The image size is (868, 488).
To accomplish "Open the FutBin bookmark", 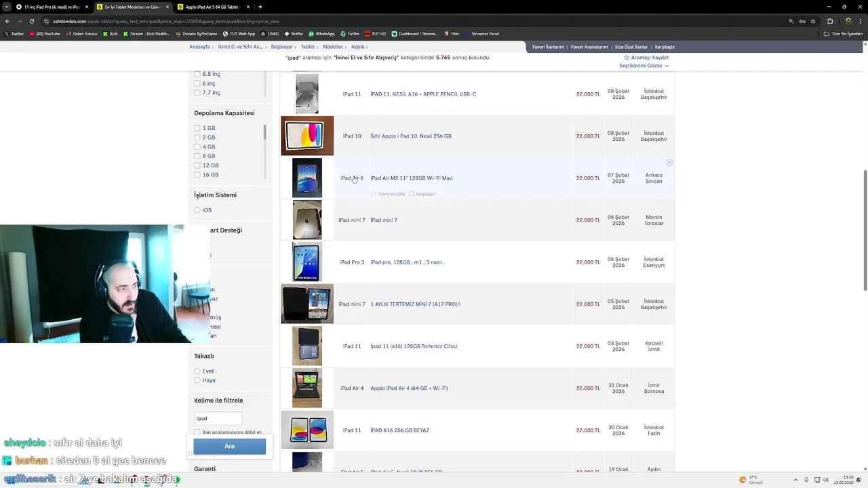I will coord(350,33).
